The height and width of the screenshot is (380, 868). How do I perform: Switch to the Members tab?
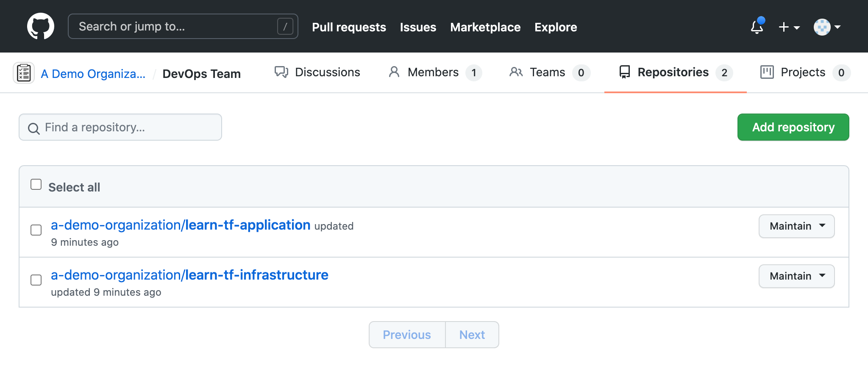[x=435, y=72]
